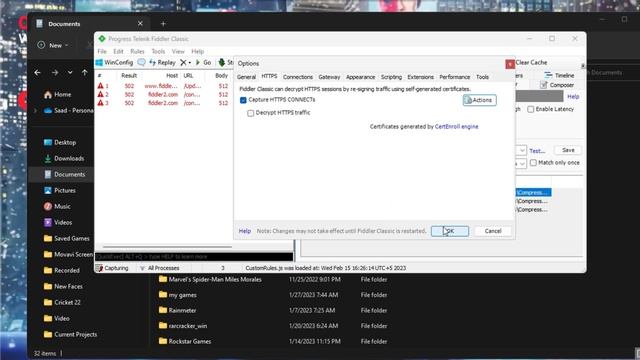Sort sessions by Host column header
Viewport: 640px width, 360px height.
(172, 76)
